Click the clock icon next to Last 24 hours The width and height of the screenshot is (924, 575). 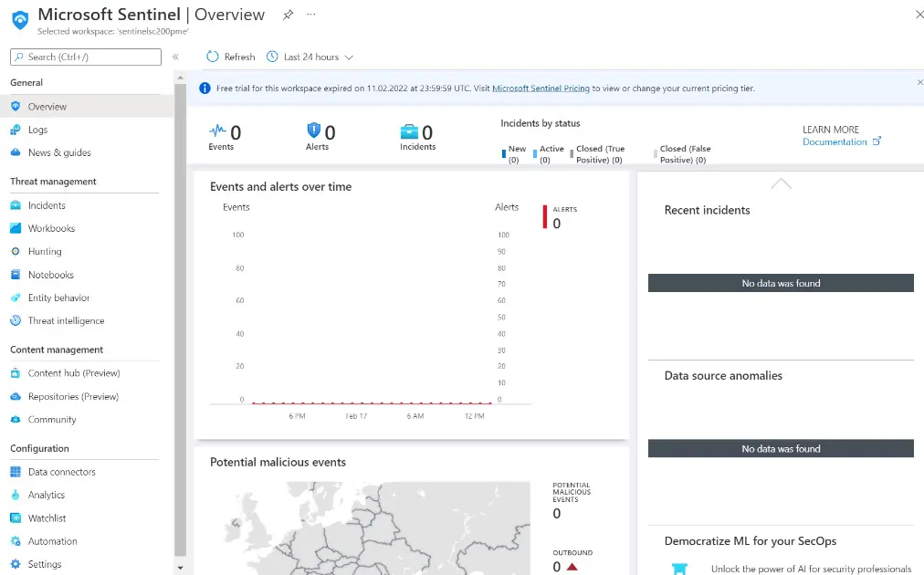272,57
